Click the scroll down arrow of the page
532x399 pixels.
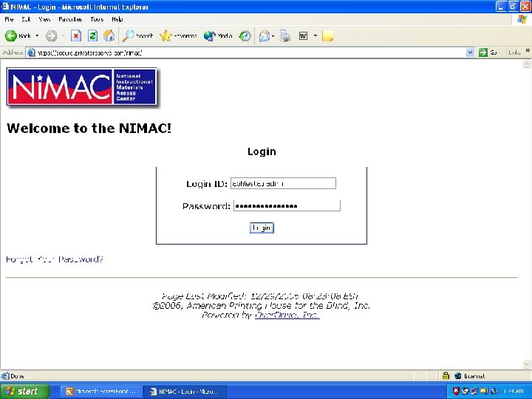tap(527, 364)
